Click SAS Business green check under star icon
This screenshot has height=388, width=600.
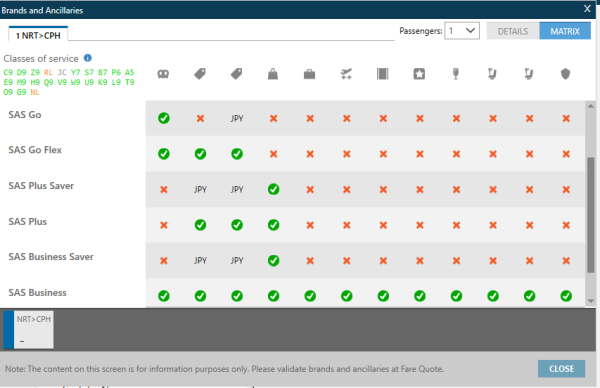coord(420,296)
